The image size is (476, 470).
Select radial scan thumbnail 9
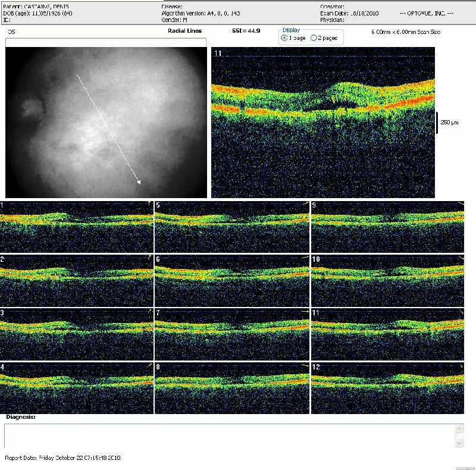click(387, 227)
